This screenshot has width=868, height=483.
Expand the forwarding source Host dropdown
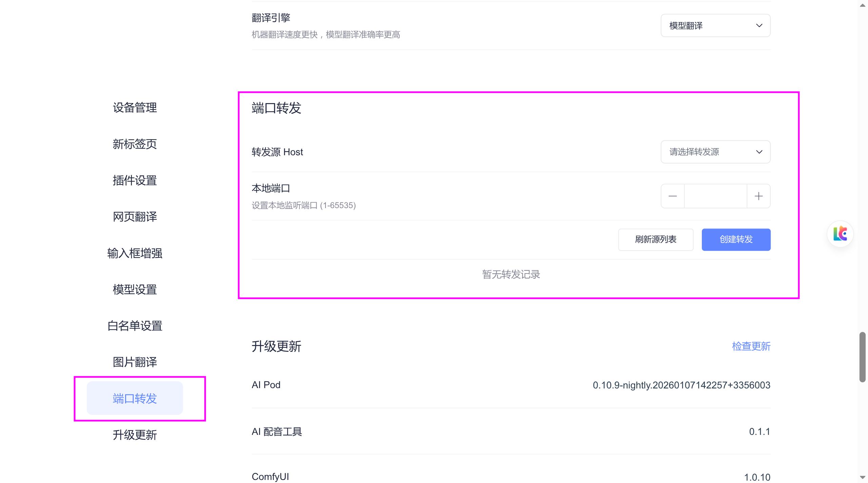(715, 152)
